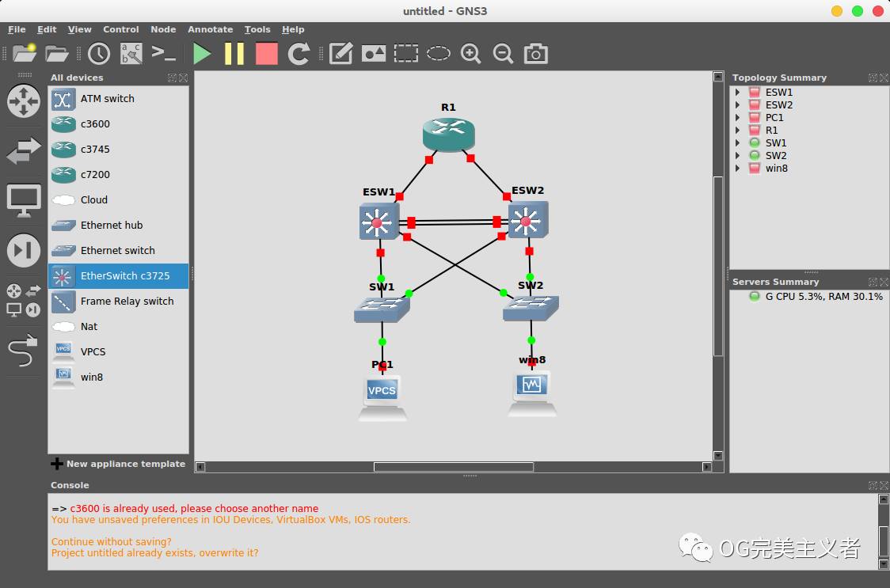Take a screenshot with camera icon
Viewport: 890px width, 588px height.
tap(535, 53)
